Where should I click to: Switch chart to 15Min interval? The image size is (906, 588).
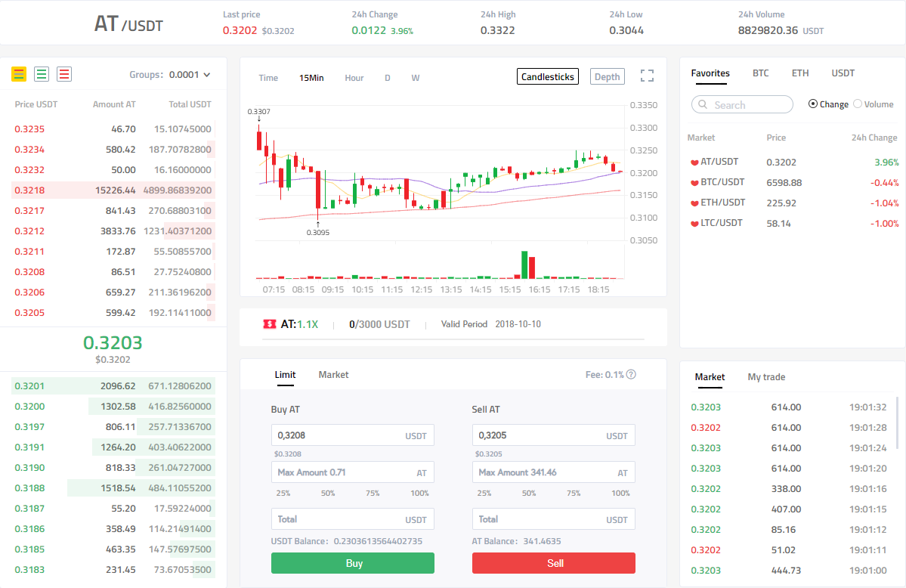311,78
